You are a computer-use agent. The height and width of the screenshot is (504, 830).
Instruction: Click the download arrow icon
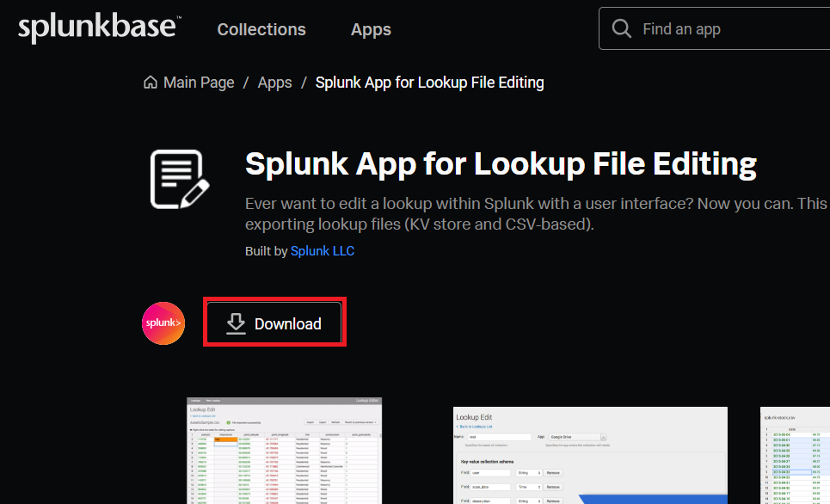[236, 323]
